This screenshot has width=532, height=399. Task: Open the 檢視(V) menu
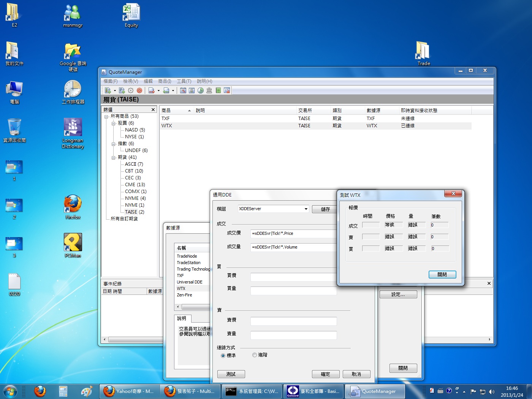130,81
